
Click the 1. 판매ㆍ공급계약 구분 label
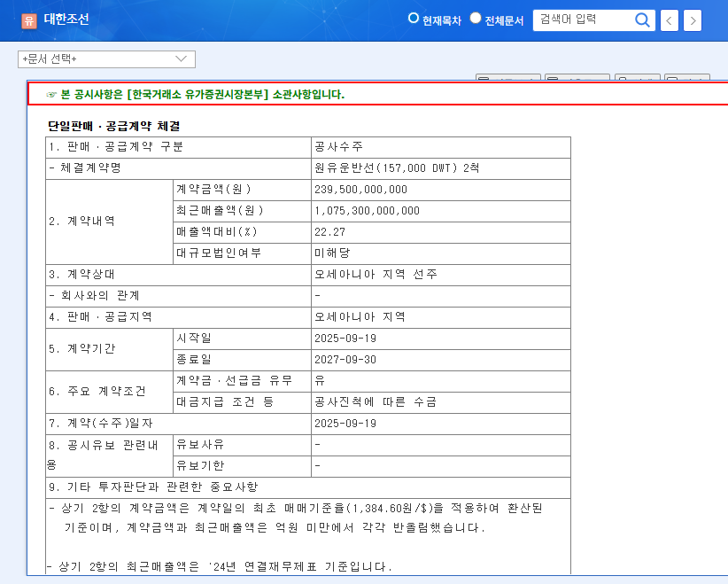pos(116,147)
